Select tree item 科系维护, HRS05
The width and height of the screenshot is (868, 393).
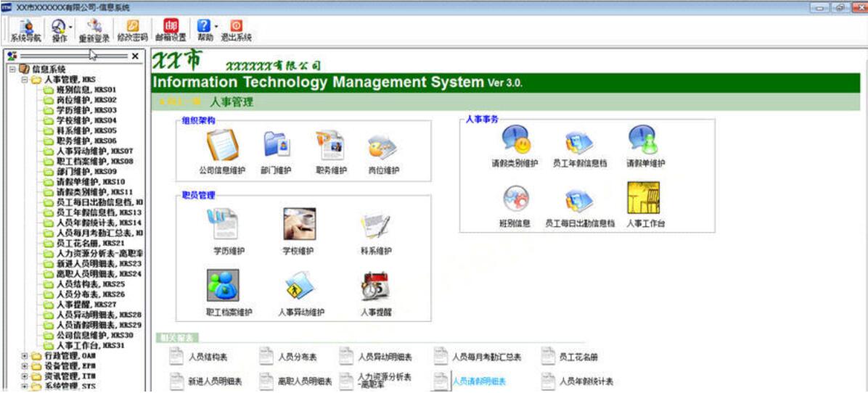[x=86, y=131]
